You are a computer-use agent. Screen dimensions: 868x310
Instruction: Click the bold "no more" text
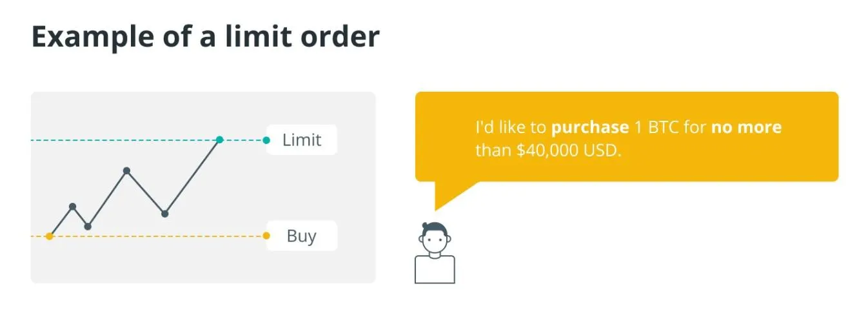pyautogui.click(x=746, y=127)
